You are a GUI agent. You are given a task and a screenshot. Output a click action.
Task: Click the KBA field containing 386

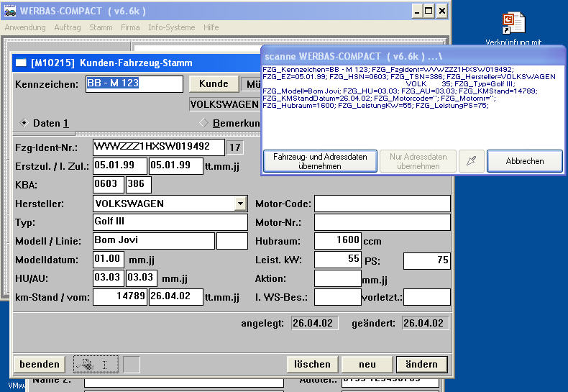pos(138,185)
